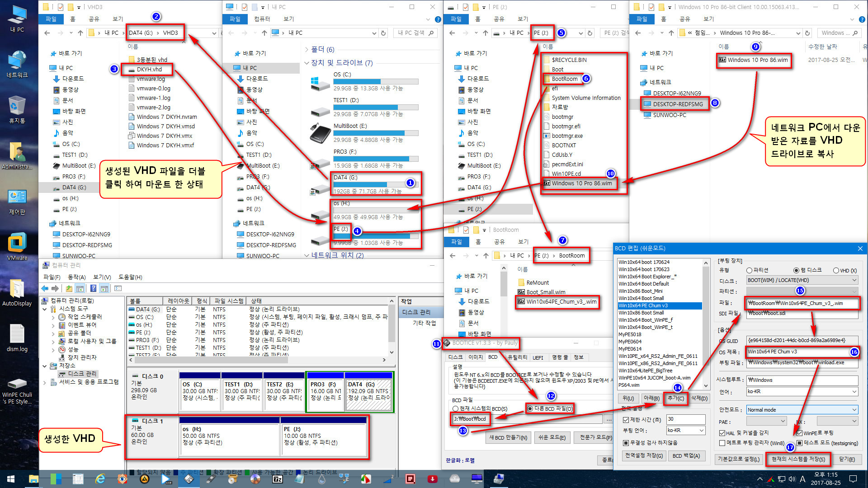Open the 부팅 언어 ko-KR dropdown
Image resolution: width=868 pixels, height=488 pixels.
[x=686, y=431]
